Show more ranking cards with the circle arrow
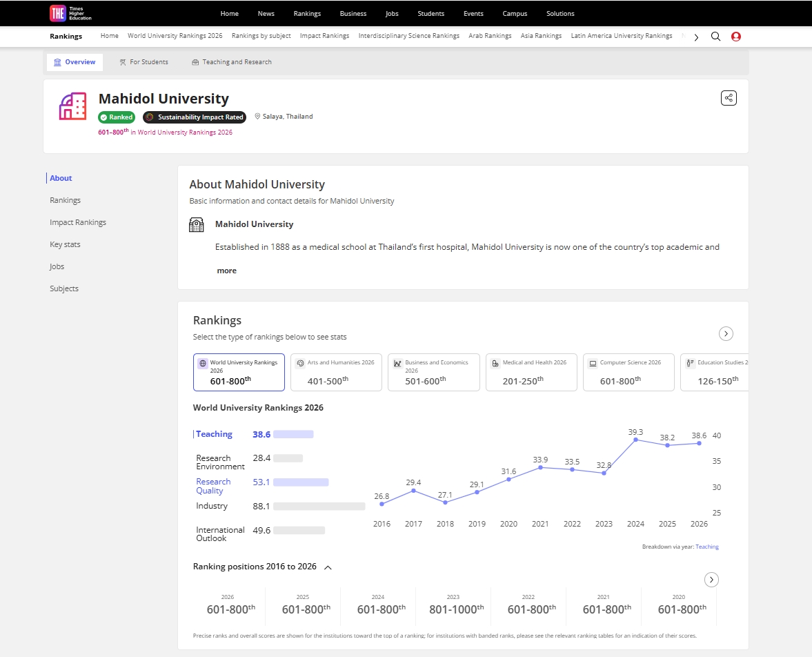 (x=726, y=334)
